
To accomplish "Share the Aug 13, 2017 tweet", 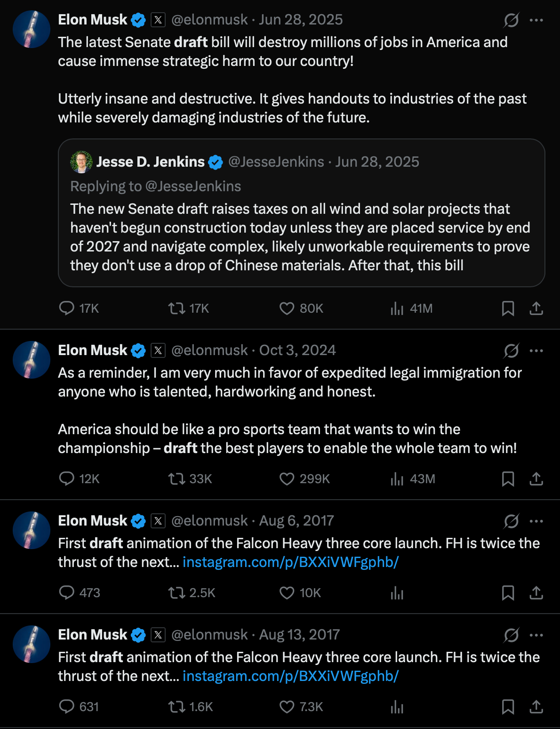I will [536, 707].
